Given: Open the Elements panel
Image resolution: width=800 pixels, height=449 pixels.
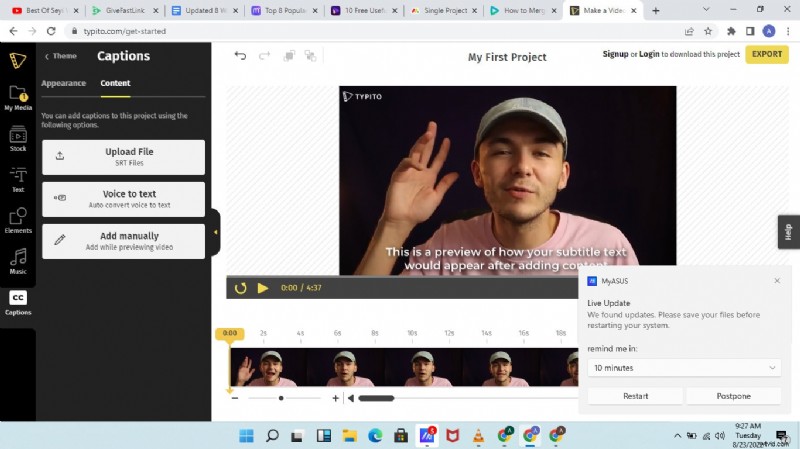Looking at the screenshot, I should 17,221.
